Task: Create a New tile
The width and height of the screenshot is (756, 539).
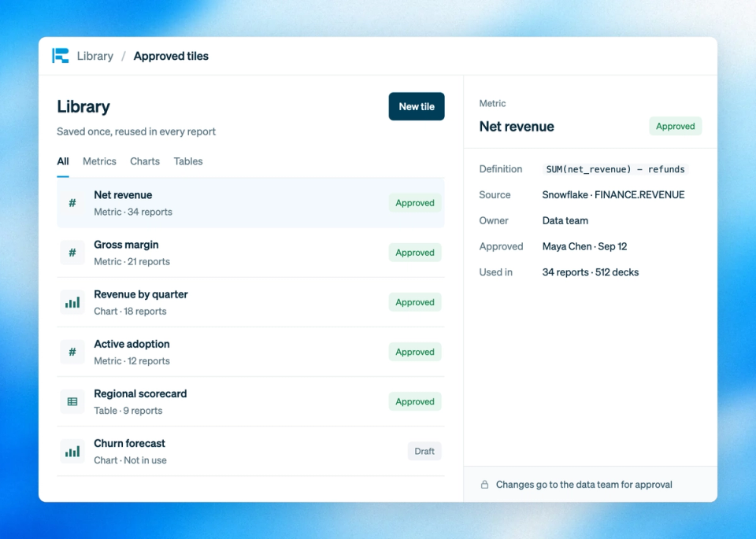Action: [x=417, y=106]
